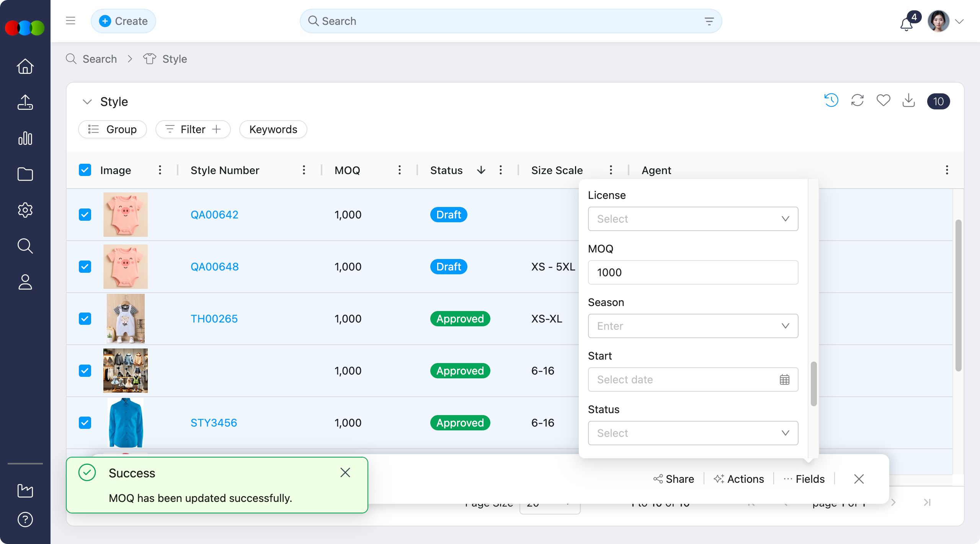The image size is (980, 544).
Task: Open the License dropdown
Action: [x=693, y=219]
